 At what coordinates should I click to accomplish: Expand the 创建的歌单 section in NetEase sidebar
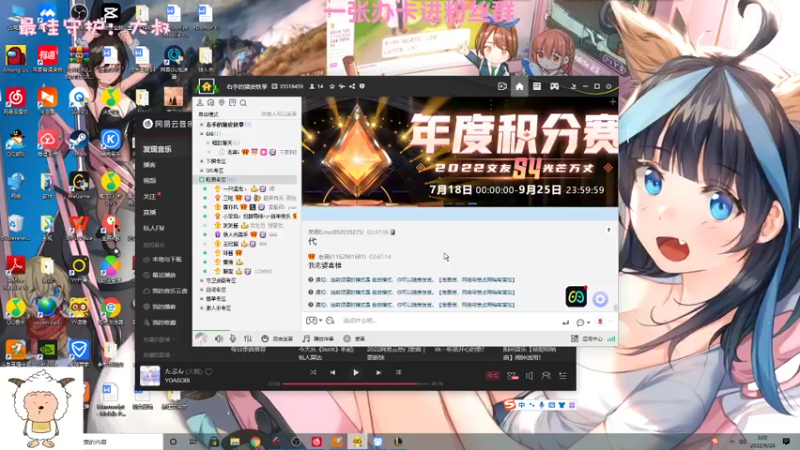pos(159,339)
